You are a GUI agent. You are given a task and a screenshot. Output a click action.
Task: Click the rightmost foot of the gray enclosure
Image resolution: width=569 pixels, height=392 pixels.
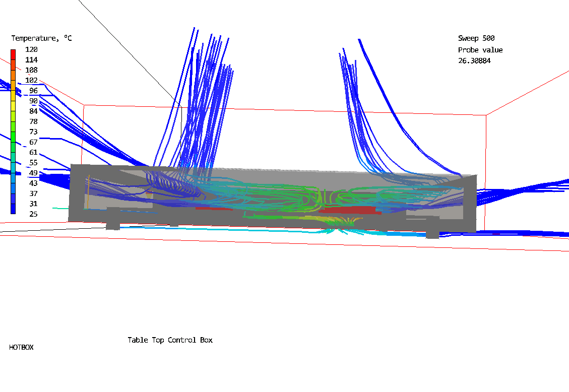(x=432, y=234)
